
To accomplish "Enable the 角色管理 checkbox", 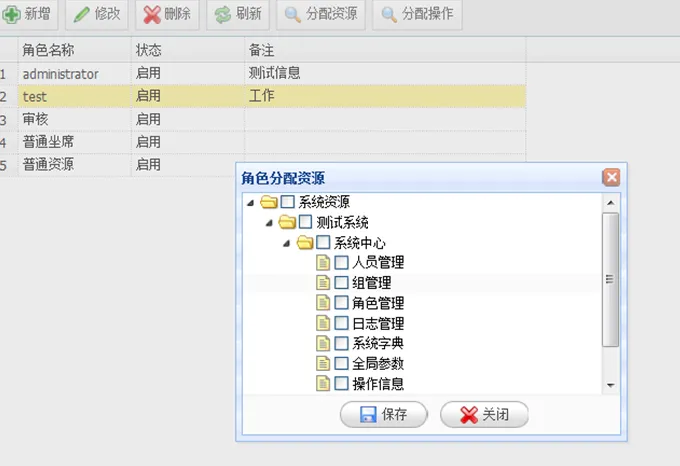I will [x=341, y=303].
